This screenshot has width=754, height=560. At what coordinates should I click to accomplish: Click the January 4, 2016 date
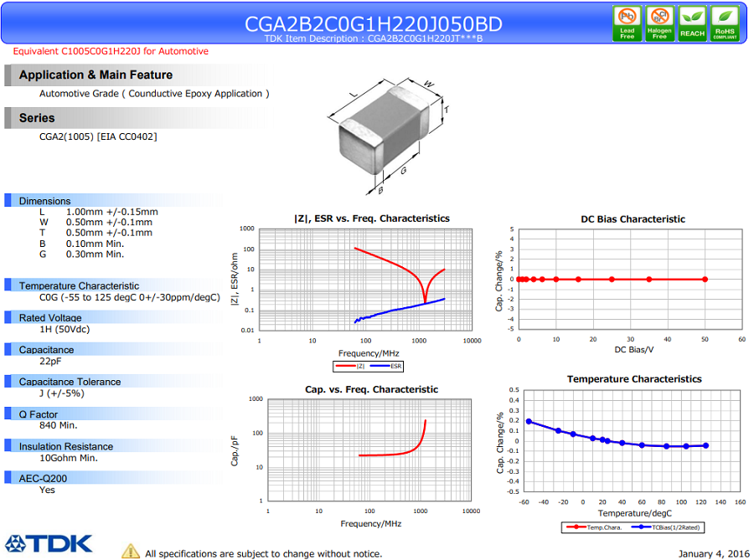coord(714,554)
